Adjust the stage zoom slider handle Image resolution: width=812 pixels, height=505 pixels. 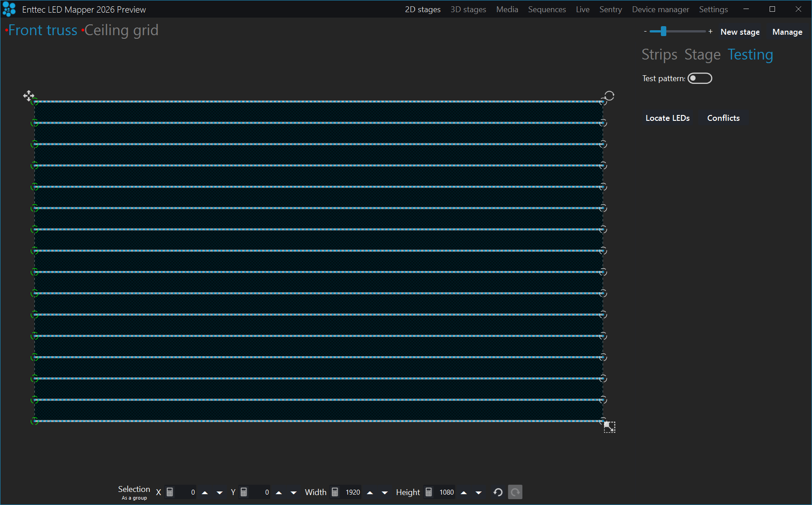pyautogui.click(x=663, y=31)
